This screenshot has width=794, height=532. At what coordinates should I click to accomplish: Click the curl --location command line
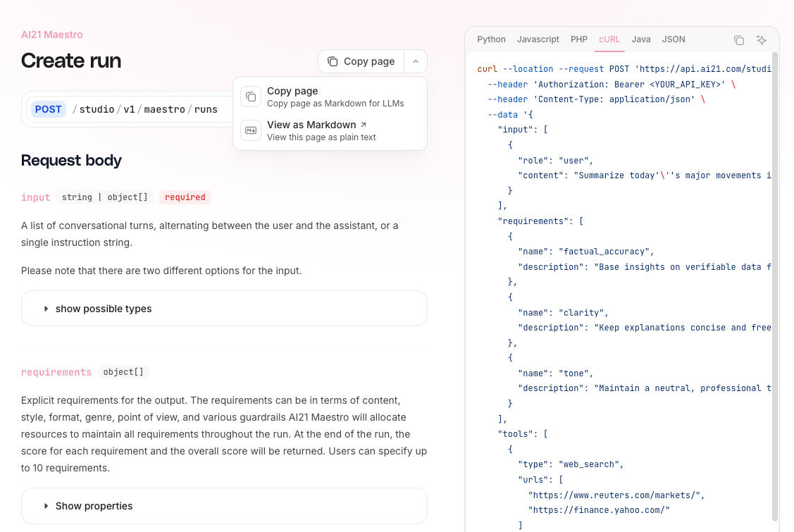click(x=624, y=69)
